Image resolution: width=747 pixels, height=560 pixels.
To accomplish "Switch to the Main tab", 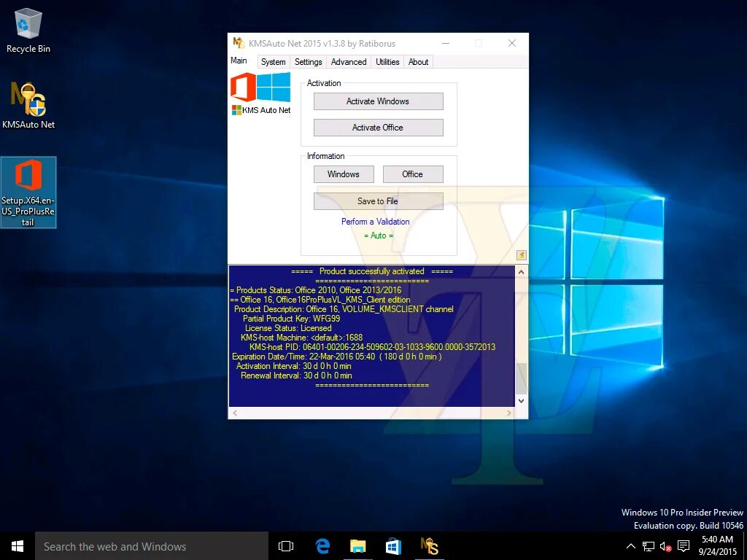I will point(239,61).
